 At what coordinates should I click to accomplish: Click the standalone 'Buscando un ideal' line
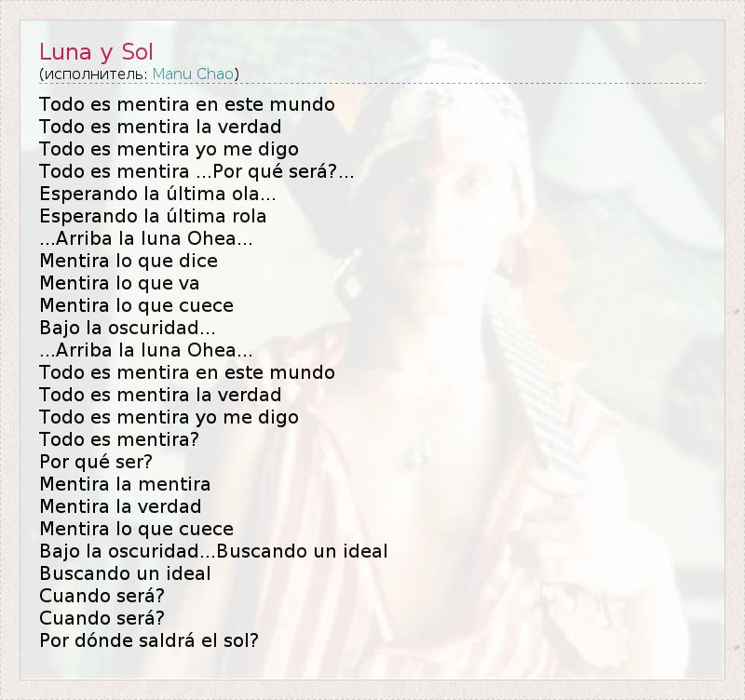pyautogui.click(x=125, y=573)
